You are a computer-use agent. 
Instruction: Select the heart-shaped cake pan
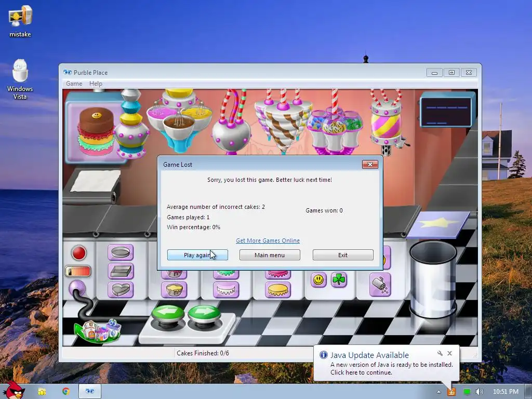click(x=121, y=290)
